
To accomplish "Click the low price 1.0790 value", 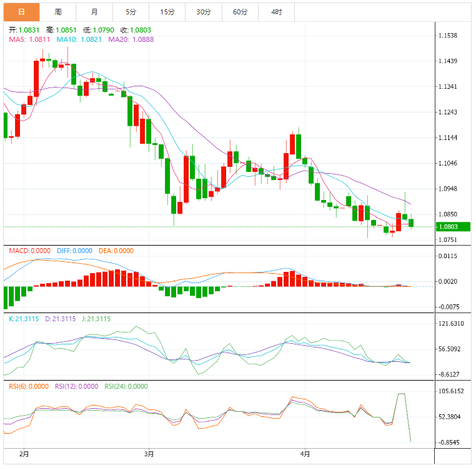I will pyautogui.click(x=103, y=30).
